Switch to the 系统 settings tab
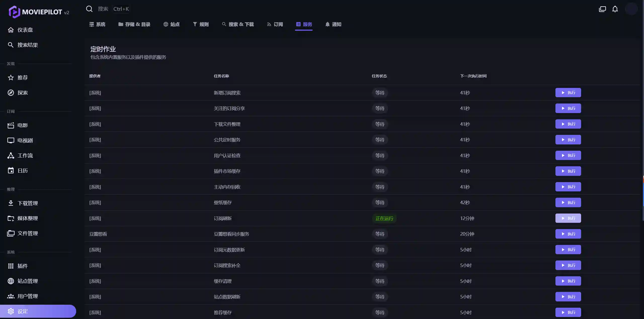This screenshot has width=644, height=319. (x=97, y=24)
